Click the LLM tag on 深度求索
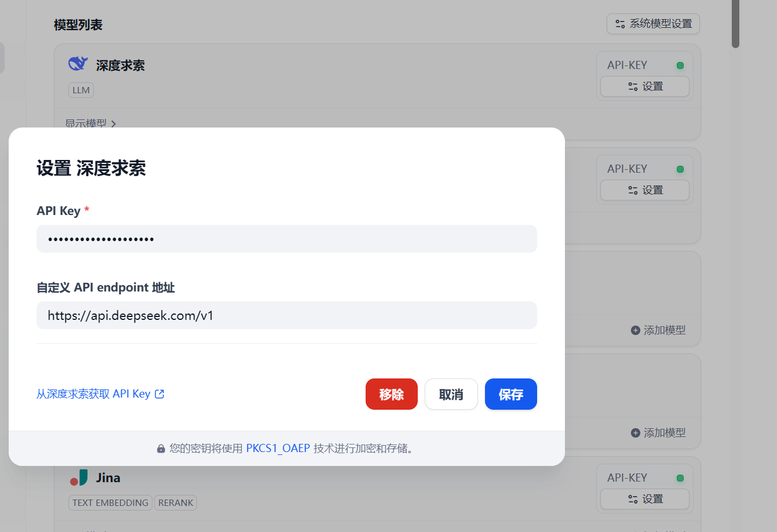Screen dimensions: 777x532 [x=81, y=90]
